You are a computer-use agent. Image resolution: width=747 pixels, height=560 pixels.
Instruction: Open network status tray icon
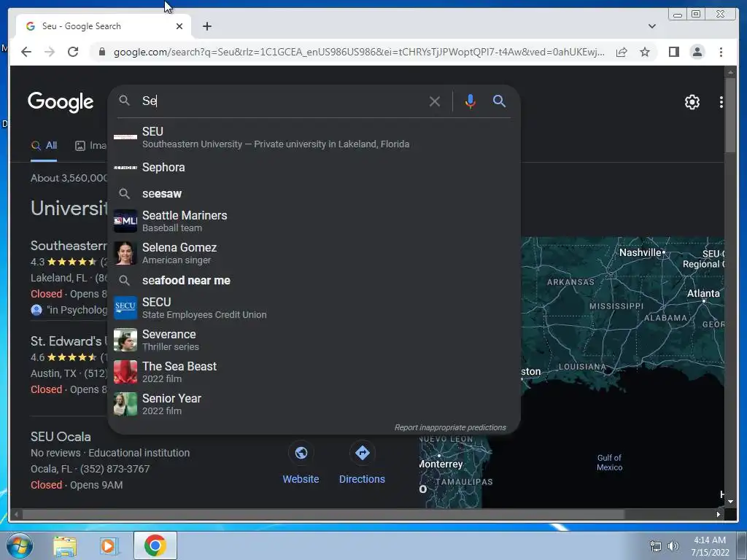(656, 546)
